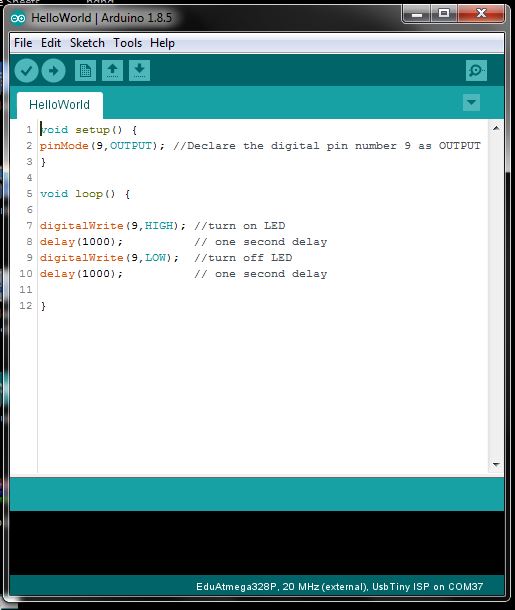515x610 pixels.
Task: Maximize the Arduino window
Action: tap(444, 14)
